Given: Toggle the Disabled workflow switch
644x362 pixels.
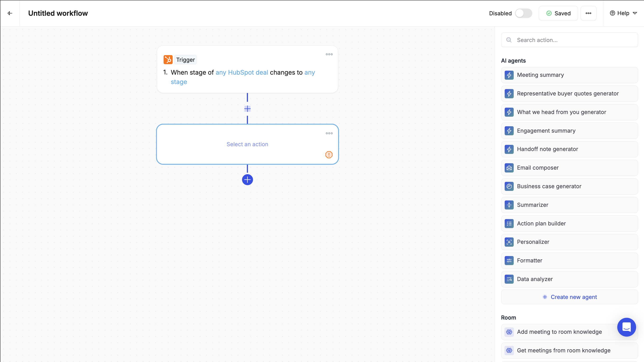Looking at the screenshot, I should pos(524,13).
